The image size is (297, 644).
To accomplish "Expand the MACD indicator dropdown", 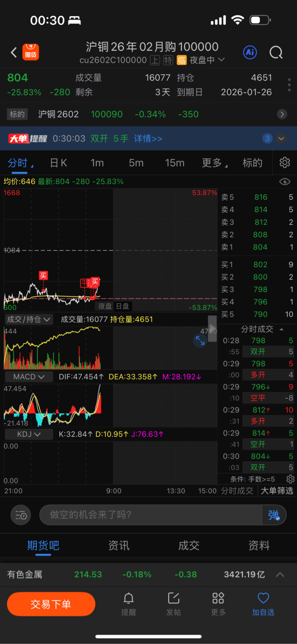I will 29,377.
